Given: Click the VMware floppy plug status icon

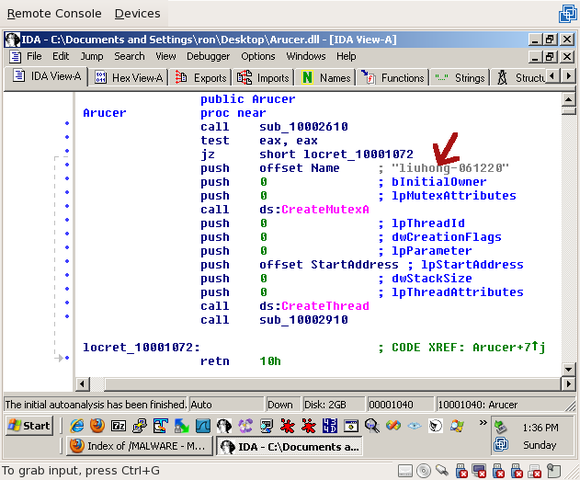Looking at the screenshot, I should click(442, 470).
